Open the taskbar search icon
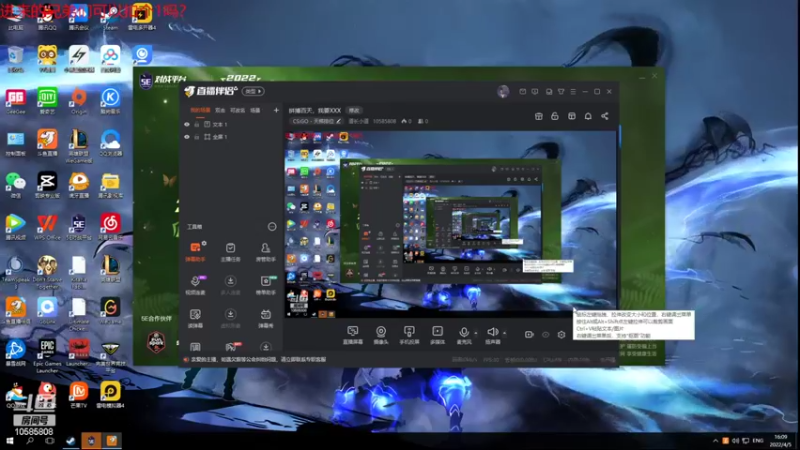The height and width of the screenshot is (450, 800). pyautogui.click(x=30, y=440)
